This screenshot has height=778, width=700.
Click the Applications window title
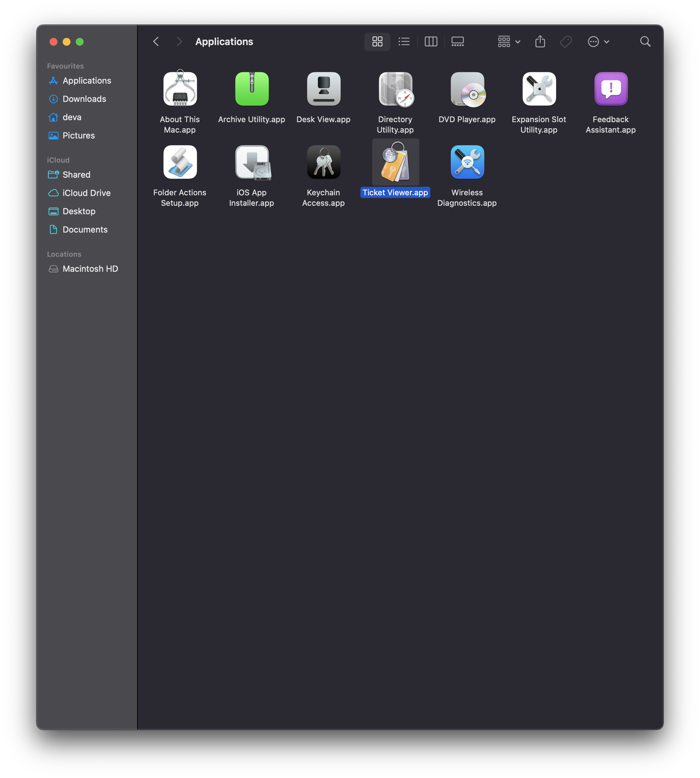pos(224,41)
